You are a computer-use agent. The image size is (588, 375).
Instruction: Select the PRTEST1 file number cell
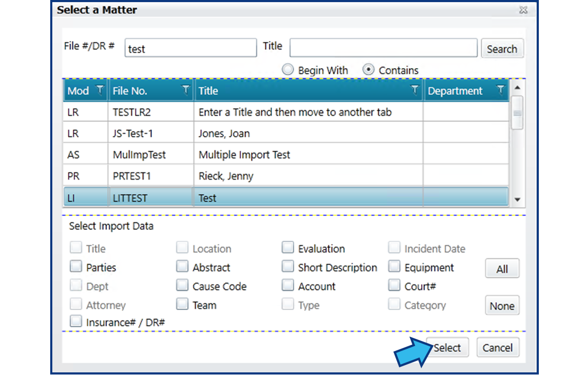pyautogui.click(x=151, y=176)
